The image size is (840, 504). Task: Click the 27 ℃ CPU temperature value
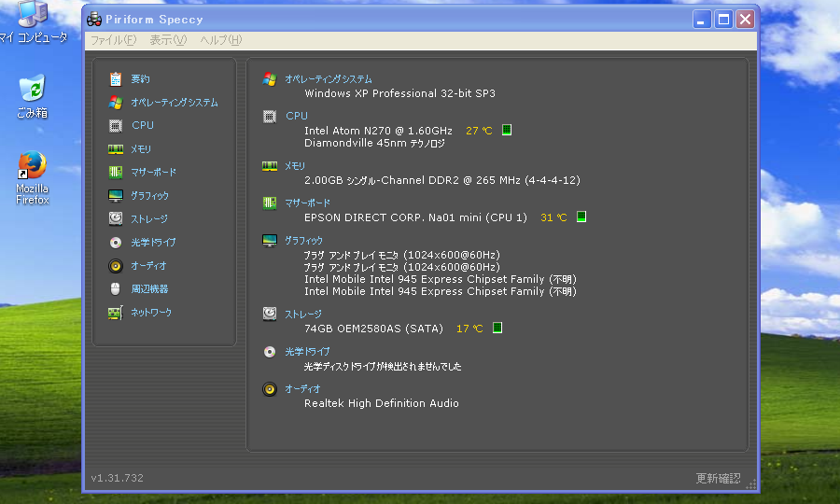click(479, 130)
